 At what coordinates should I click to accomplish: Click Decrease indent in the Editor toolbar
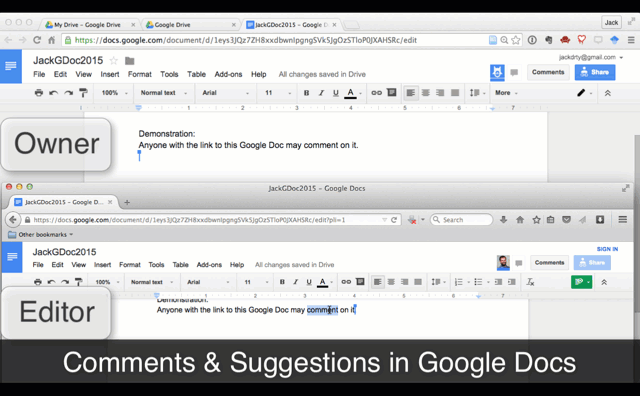(x=498, y=282)
